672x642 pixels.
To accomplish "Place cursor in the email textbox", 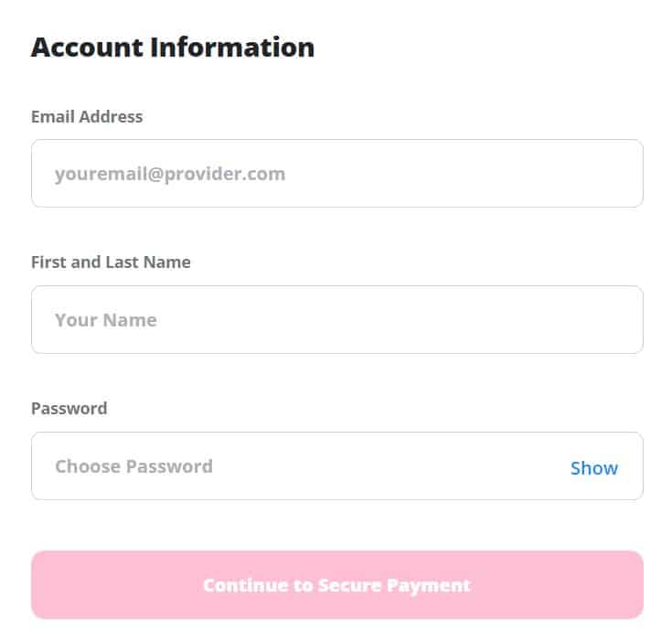I will pyautogui.click(x=336, y=174).
